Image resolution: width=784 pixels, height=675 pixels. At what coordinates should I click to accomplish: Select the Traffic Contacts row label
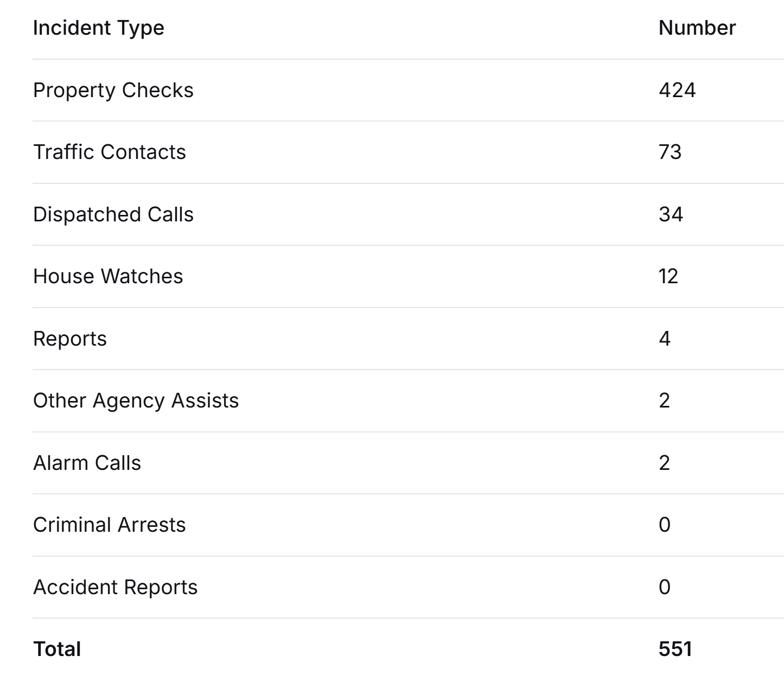click(109, 152)
